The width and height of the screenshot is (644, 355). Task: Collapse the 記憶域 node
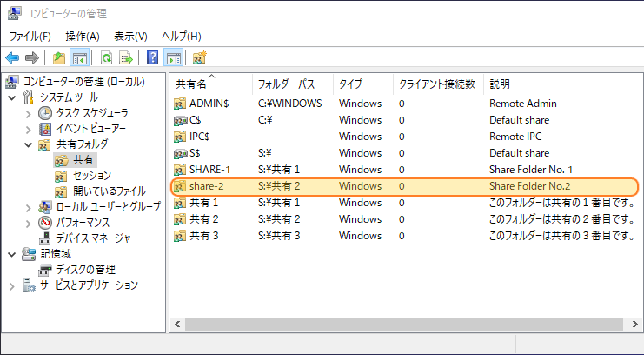pyautogui.click(x=12, y=255)
